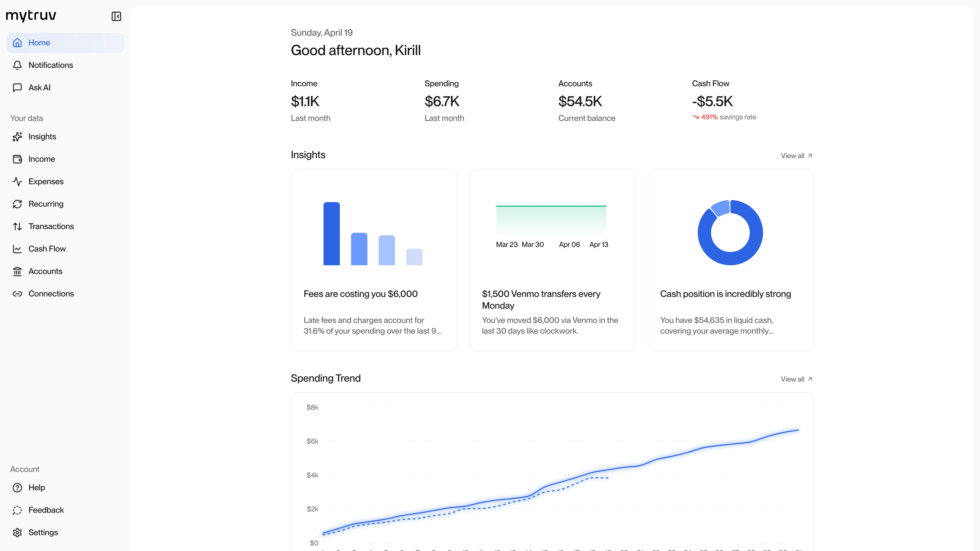The width and height of the screenshot is (980, 551).
Task: Select the Accounts $54.5K balance tile
Action: tap(587, 101)
